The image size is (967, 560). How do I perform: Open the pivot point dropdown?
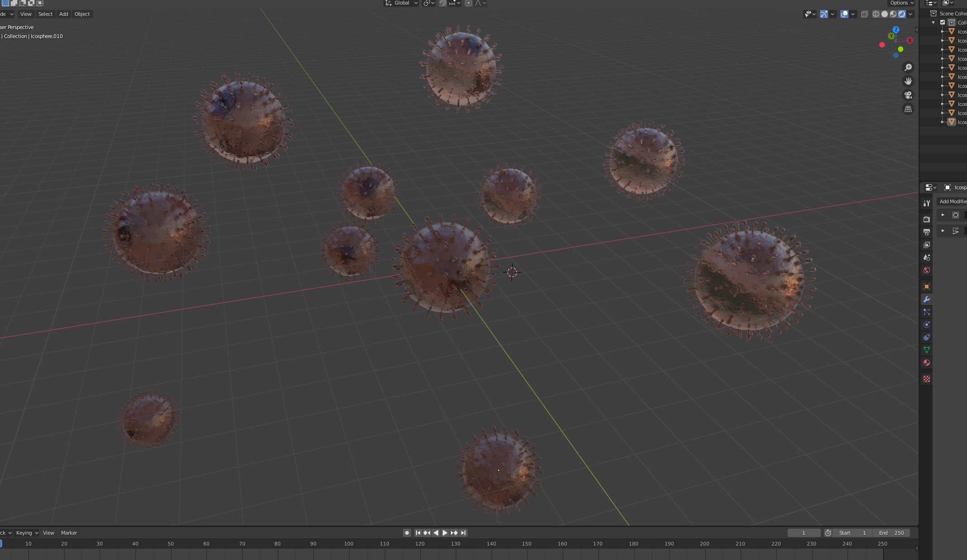[429, 3]
